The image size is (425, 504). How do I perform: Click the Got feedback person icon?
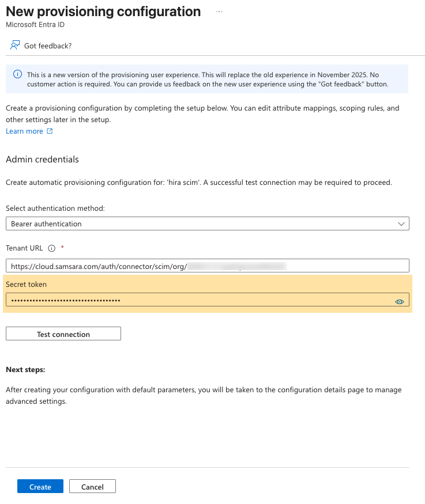tap(15, 46)
